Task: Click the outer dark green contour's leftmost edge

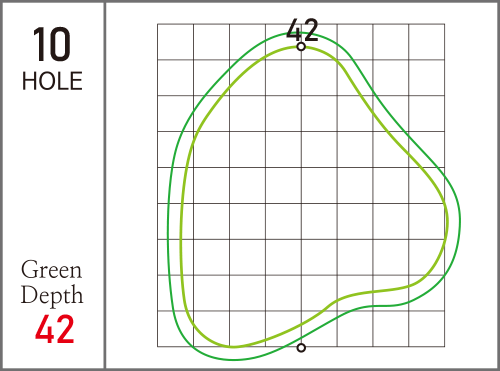Action: click(168, 220)
